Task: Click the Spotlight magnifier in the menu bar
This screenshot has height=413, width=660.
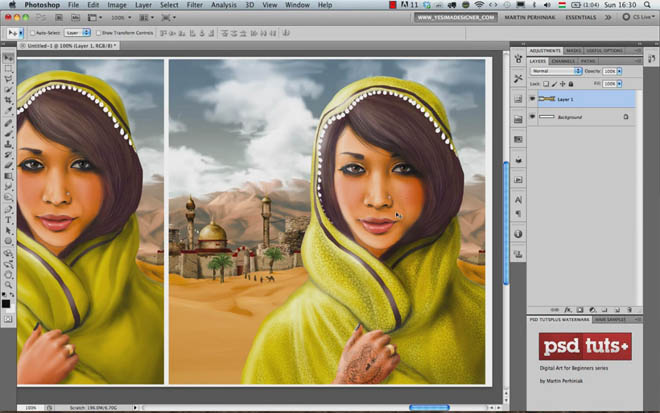Action: (x=647, y=5)
